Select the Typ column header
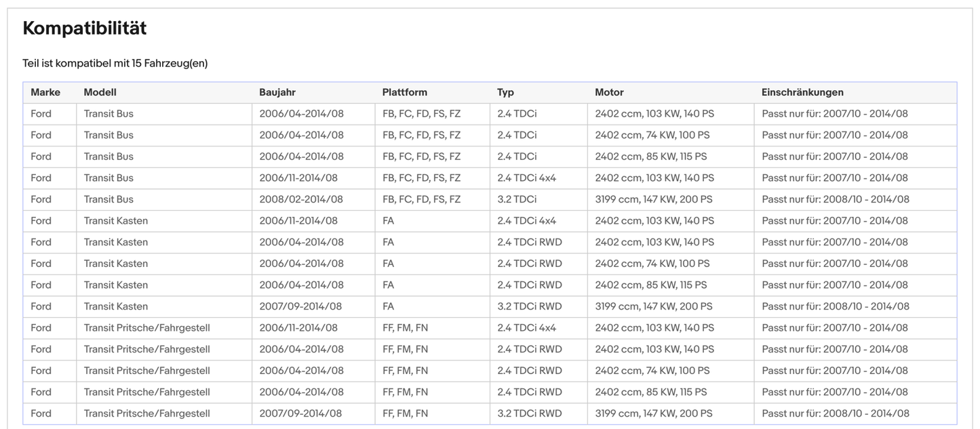The width and height of the screenshot is (980, 429). [505, 92]
